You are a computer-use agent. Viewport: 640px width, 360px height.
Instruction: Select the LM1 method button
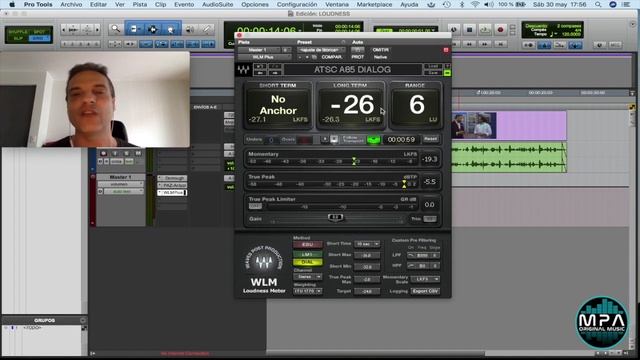(x=307, y=254)
